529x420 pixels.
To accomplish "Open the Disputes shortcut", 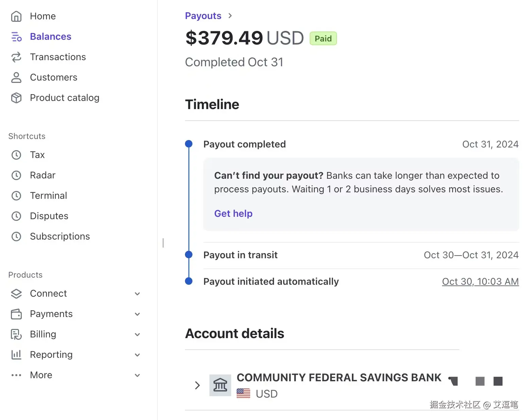I will coord(49,216).
